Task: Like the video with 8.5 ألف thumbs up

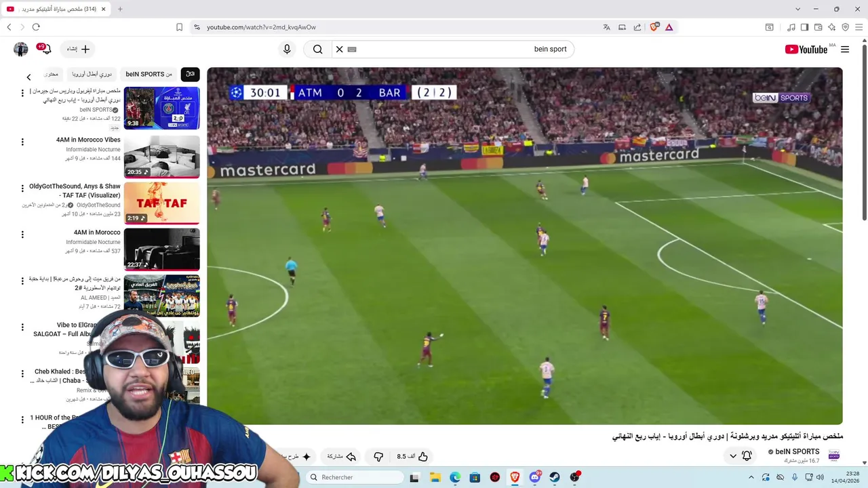Action: (x=412, y=456)
